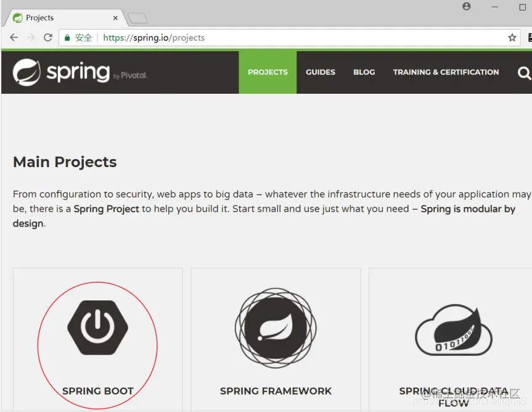
Task: Open the SPRING CLOUD DATA FLOW link
Action: pyautogui.click(x=454, y=397)
